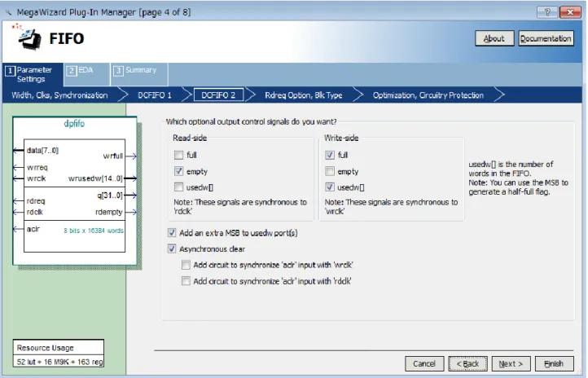Uncheck the Asynchronous clear option
The height and width of the screenshot is (378, 588).
tap(172, 249)
